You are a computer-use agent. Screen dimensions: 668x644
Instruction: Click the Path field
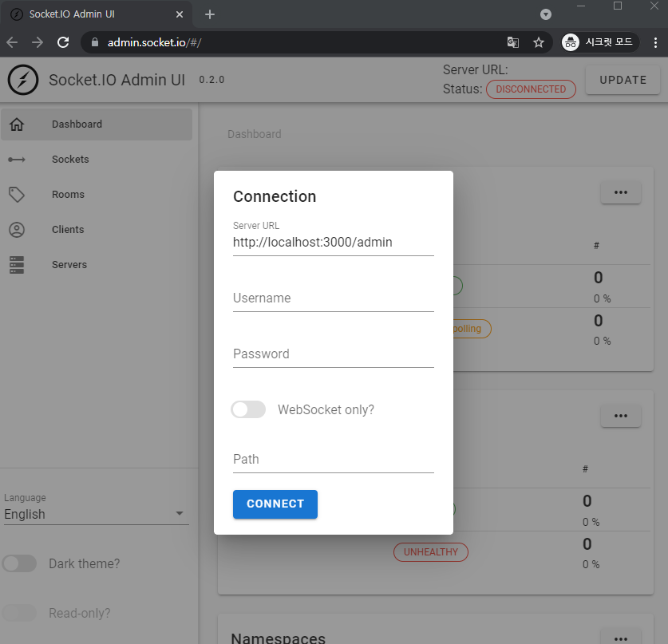coord(333,459)
